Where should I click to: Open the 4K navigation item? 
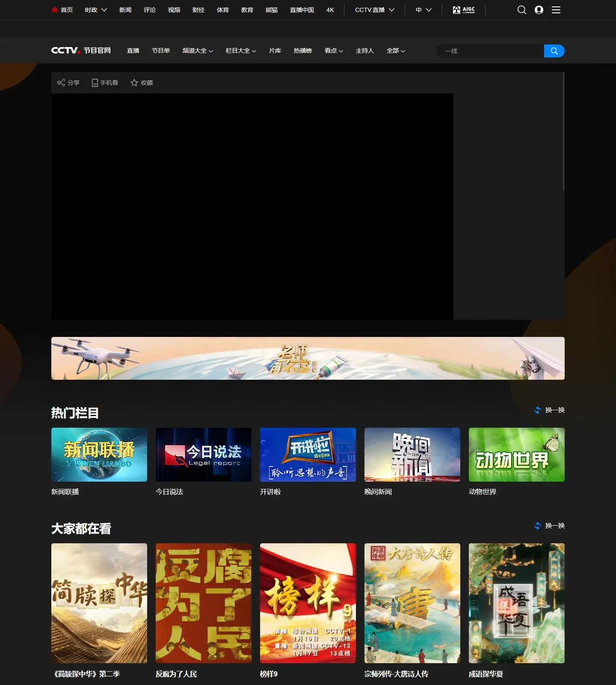coord(330,10)
